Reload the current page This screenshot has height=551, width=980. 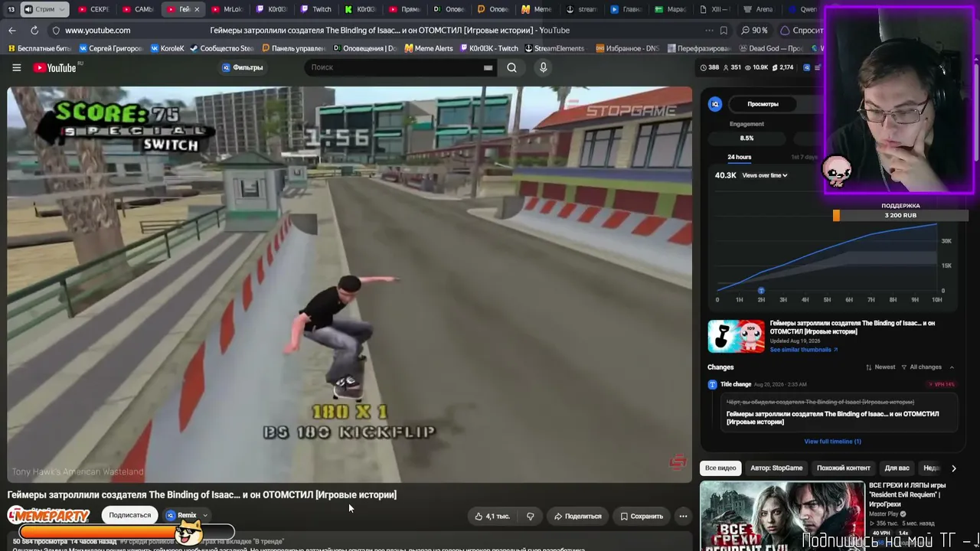pos(34,30)
